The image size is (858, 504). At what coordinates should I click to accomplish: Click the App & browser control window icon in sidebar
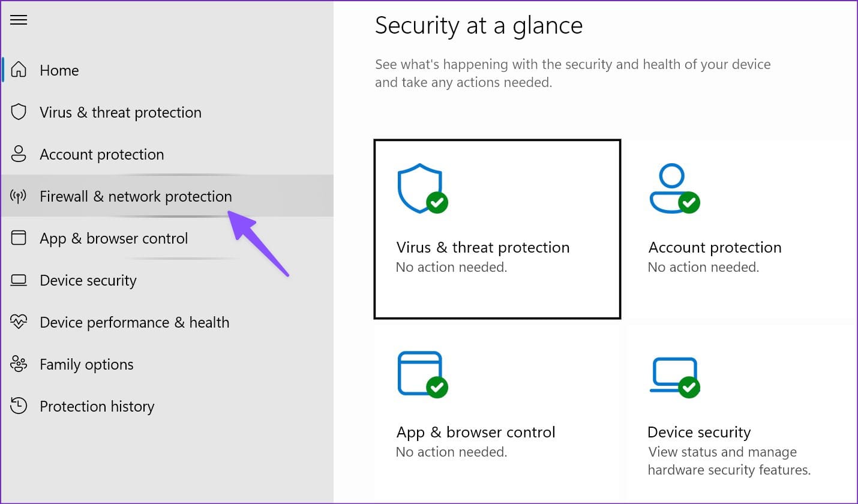(x=19, y=238)
